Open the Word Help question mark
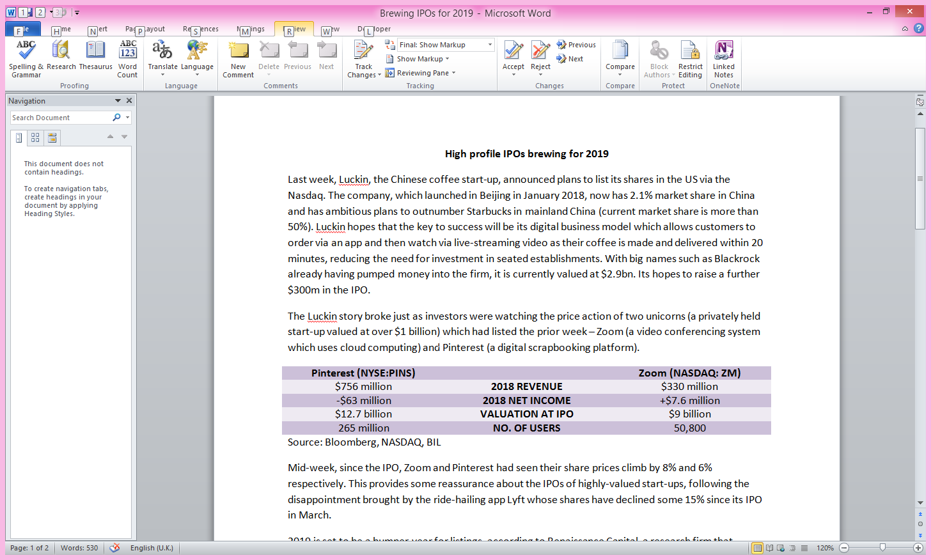The image size is (931, 560). (919, 29)
